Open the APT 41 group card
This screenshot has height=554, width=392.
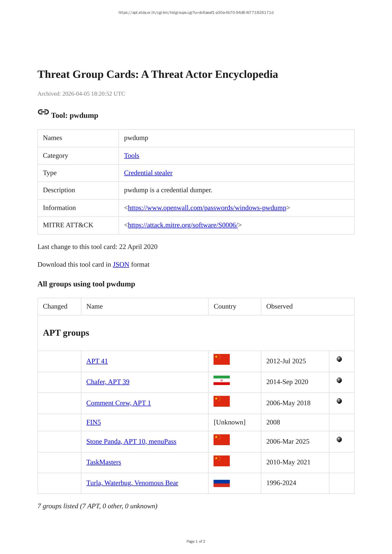(x=97, y=361)
